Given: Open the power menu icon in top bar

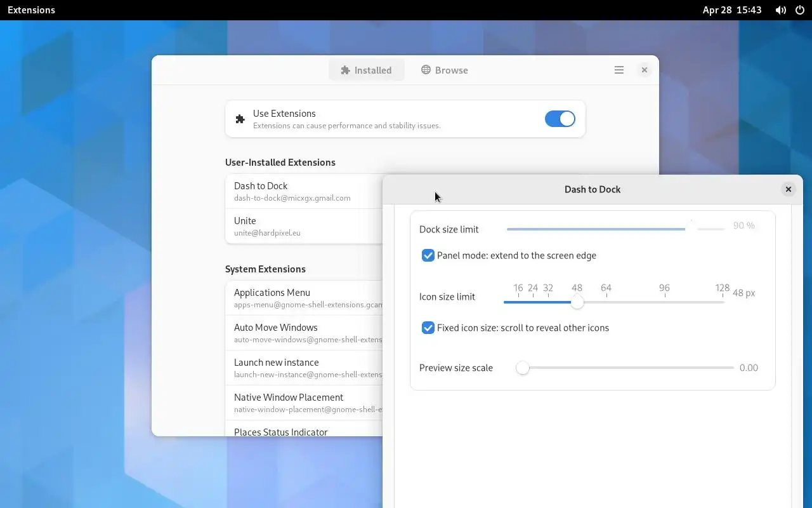Looking at the screenshot, I should coord(800,10).
